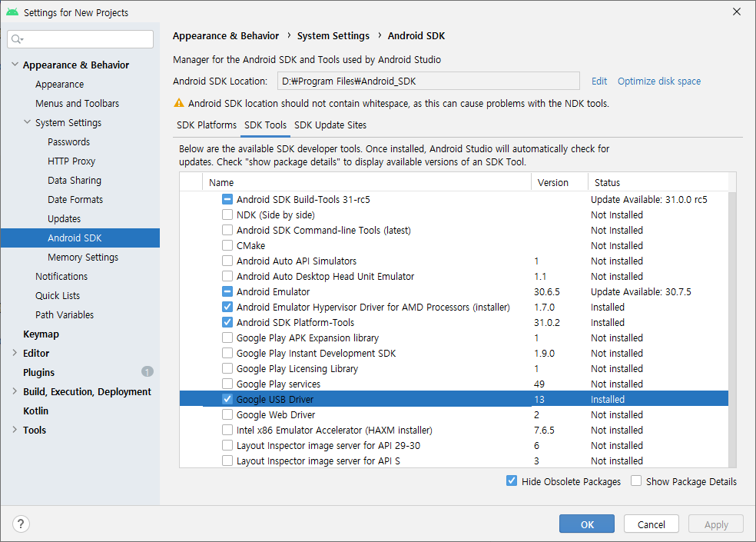
Task: Uncheck Hypervisor Driver for AMD Processors checkbox
Action: [x=227, y=307]
